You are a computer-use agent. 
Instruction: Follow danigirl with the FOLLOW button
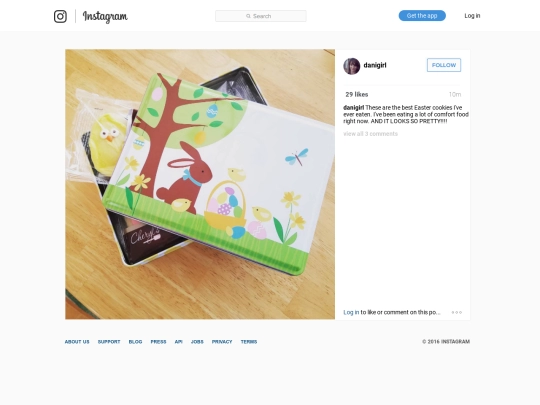[x=444, y=65]
